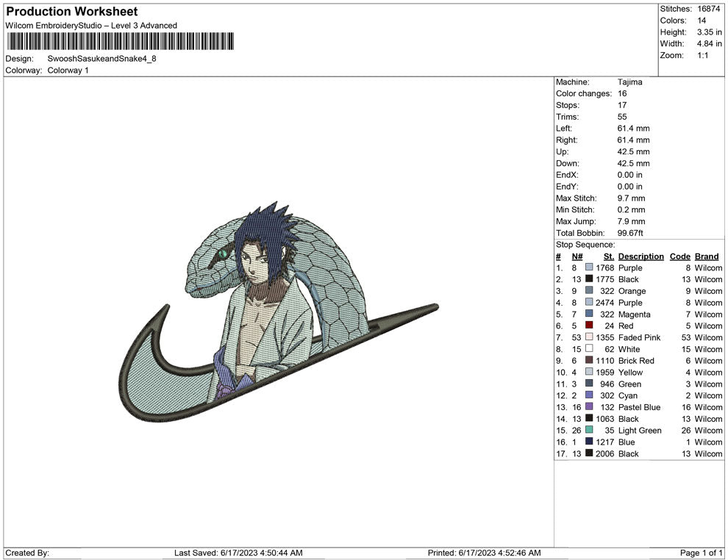Click the Page 1 of 1 indicator

tap(701, 553)
